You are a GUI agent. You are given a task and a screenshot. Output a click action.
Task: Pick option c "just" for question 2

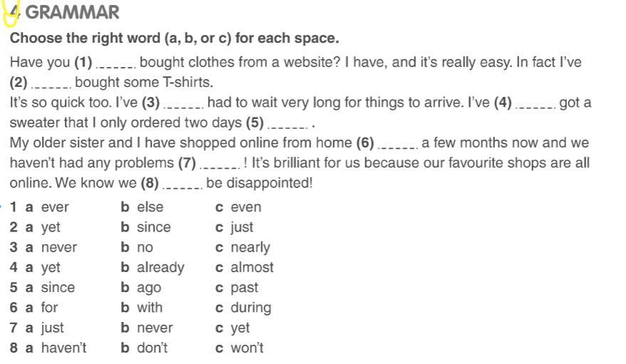pyautogui.click(x=241, y=227)
